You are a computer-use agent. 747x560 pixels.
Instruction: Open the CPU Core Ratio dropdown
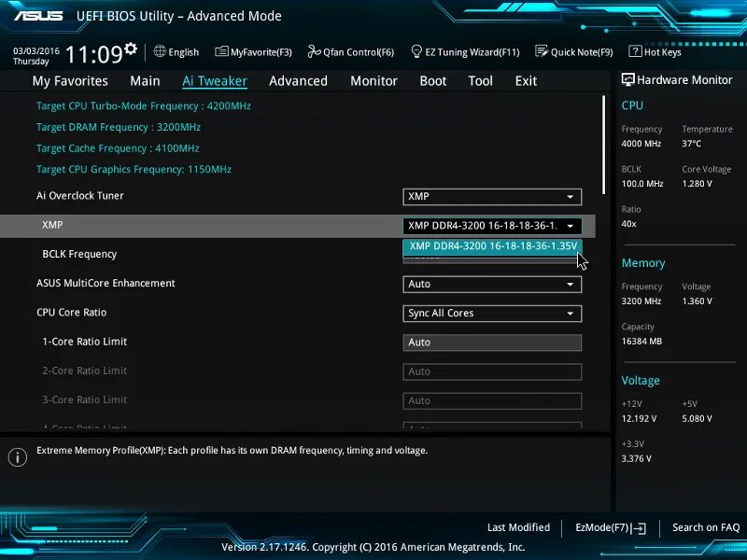[492, 314]
